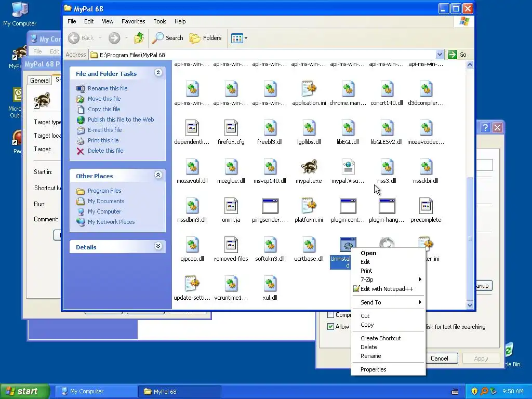Image resolution: width=532 pixels, height=399 pixels.
Task: Click Delete this file link
Action: [105, 151]
